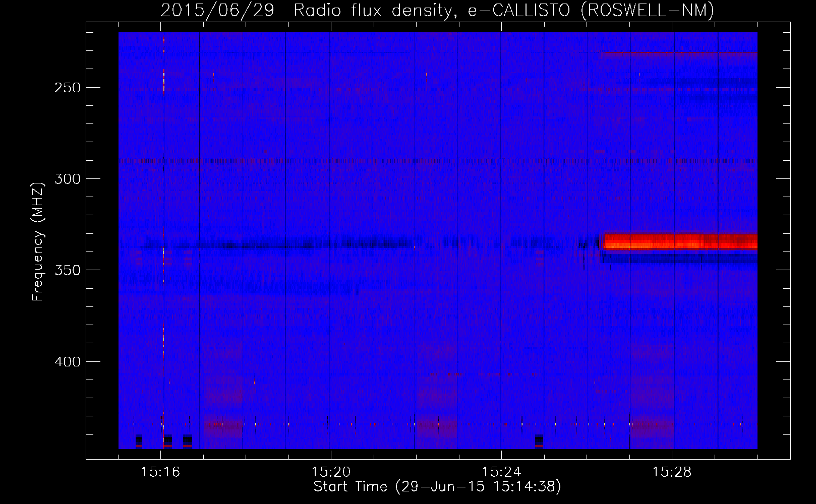Click the 15:16 time tick label
The image size is (816, 504).
160,472
